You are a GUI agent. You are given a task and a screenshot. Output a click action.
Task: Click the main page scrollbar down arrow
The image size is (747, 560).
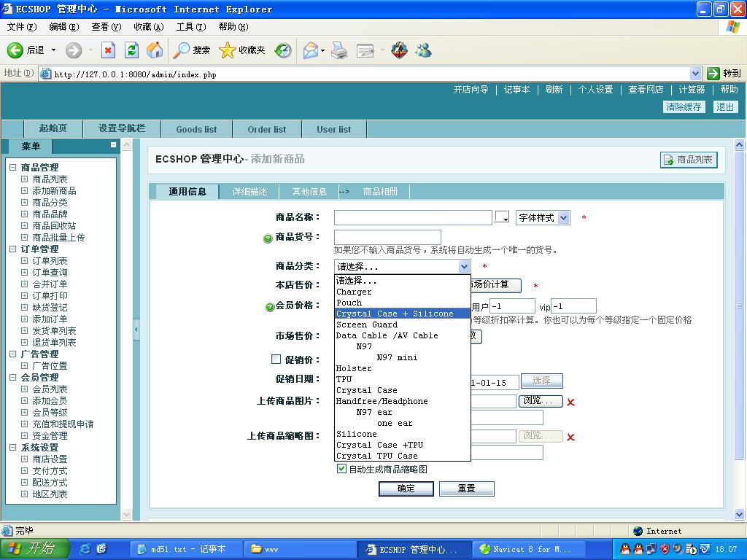pyautogui.click(x=739, y=514)
